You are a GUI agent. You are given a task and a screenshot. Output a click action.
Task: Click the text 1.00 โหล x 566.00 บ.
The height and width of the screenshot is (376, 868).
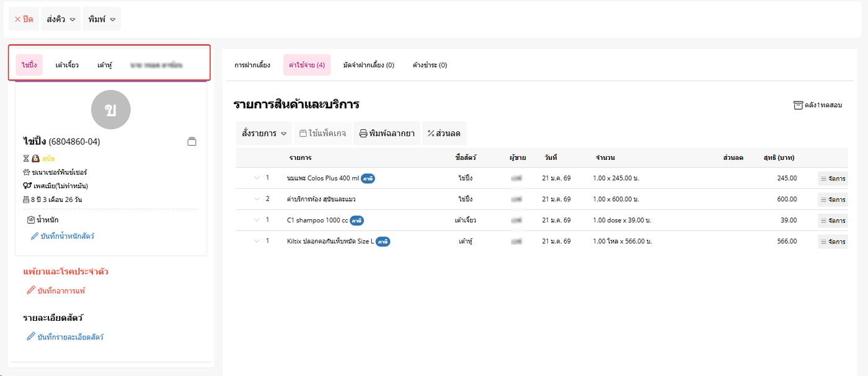[622, 242]
